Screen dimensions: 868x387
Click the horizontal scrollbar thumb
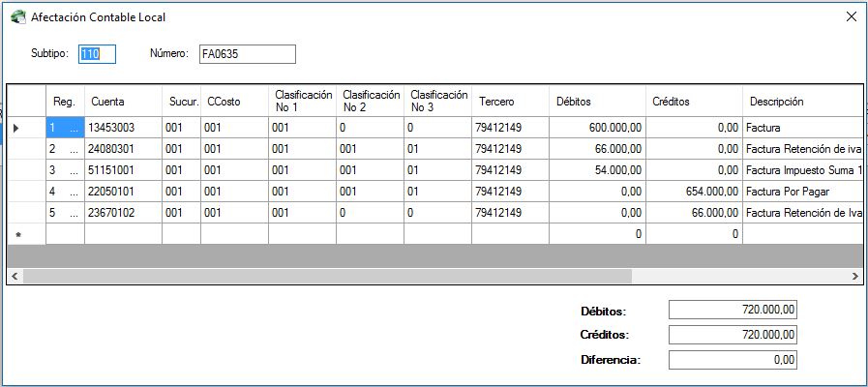[x=327, y=276]
